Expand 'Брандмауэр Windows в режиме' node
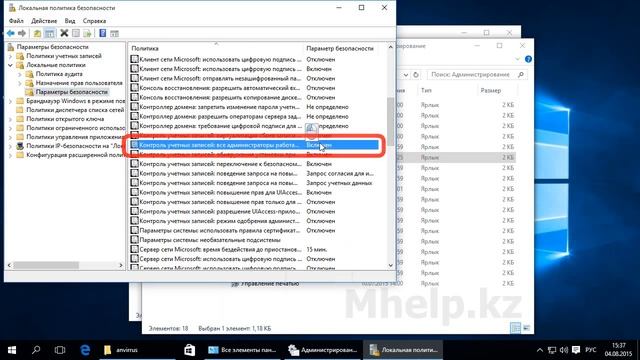Viewport: 640px width, 360px height. tap(11, 101)
